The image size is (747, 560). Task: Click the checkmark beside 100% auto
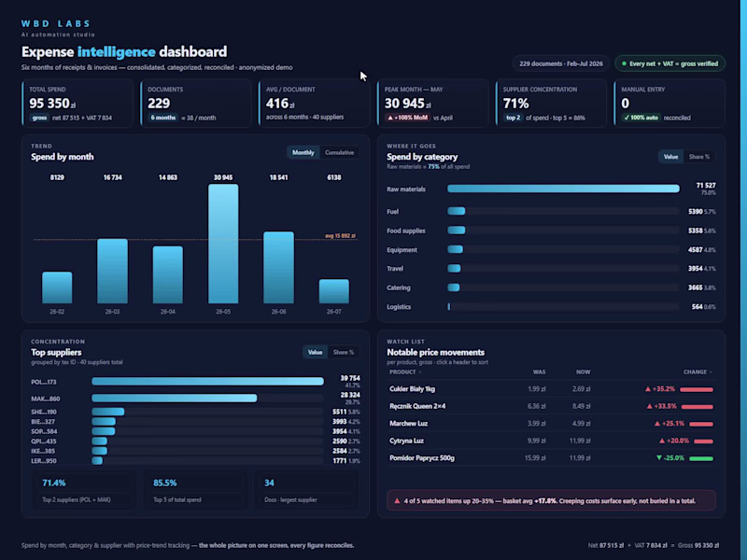click(627, 118)
